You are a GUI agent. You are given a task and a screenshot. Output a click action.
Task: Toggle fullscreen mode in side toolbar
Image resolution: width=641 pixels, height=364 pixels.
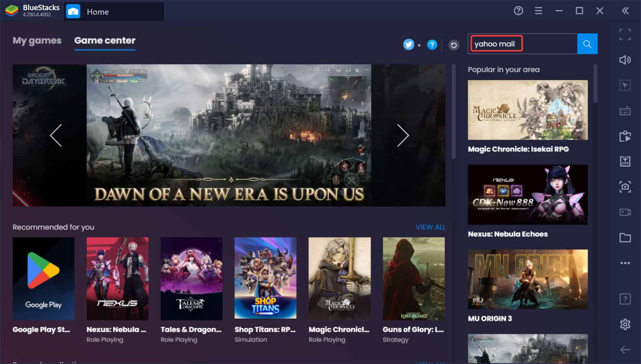(625, 35)
